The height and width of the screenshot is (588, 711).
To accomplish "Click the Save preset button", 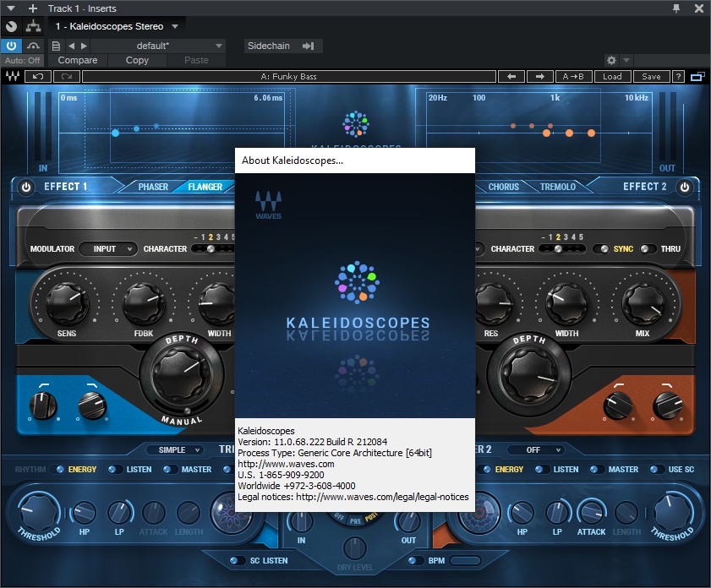I will (x=651, y=77).
